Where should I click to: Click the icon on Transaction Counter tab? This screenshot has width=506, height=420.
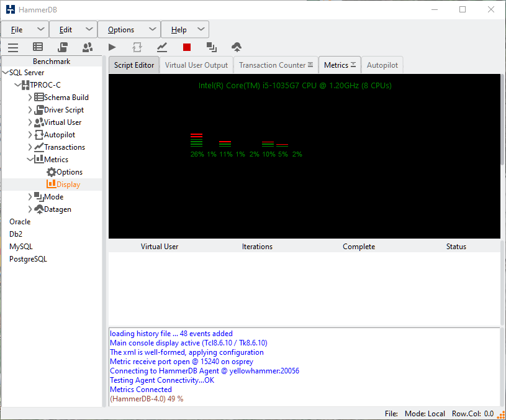click(310, 65)
